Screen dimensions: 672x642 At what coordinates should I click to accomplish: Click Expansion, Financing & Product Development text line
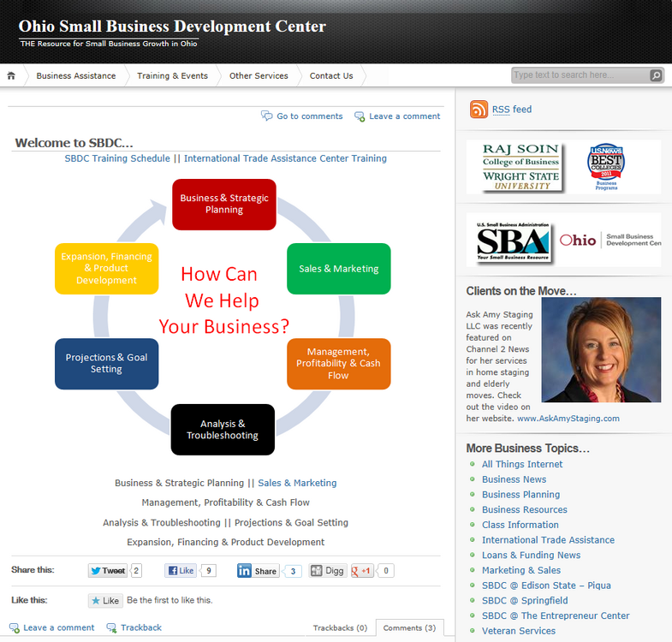click(225, 542)
